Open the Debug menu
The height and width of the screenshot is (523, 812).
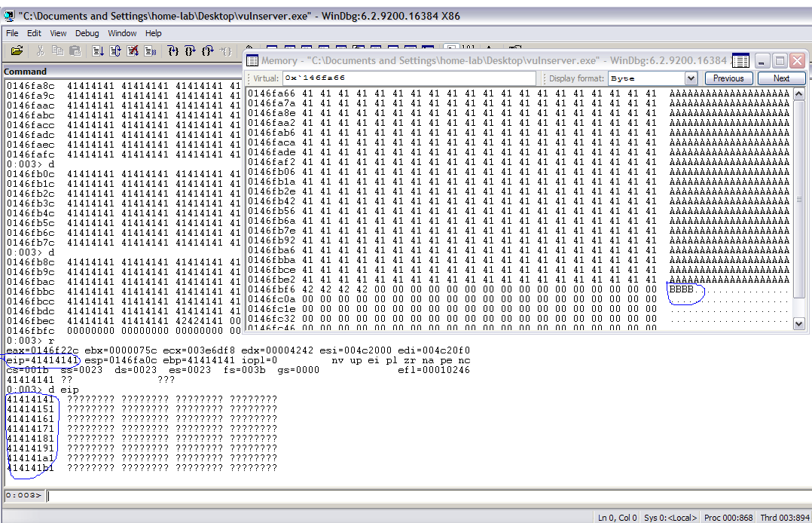point(87,33)
